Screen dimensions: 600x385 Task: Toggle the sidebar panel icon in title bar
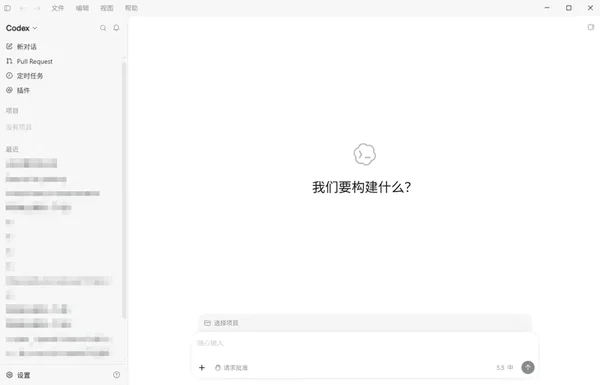coord(7,8)
